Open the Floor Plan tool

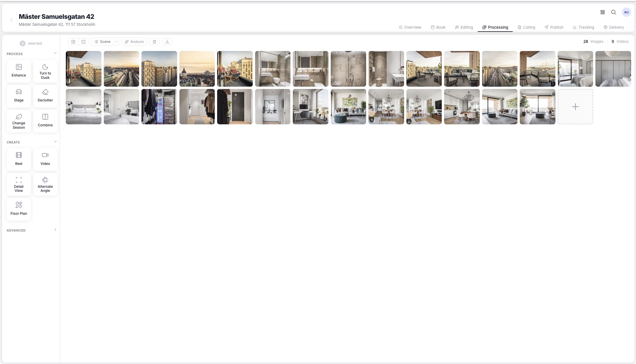19,209
